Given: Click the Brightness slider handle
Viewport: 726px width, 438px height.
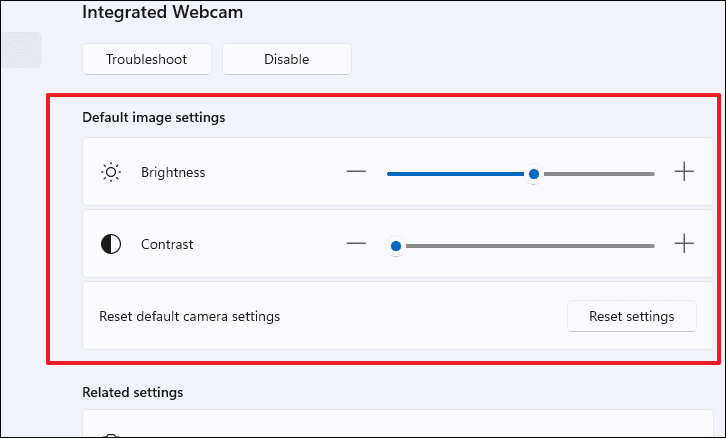Looking at the screenshot, I should pyautogui.click(x=534, y=174).
